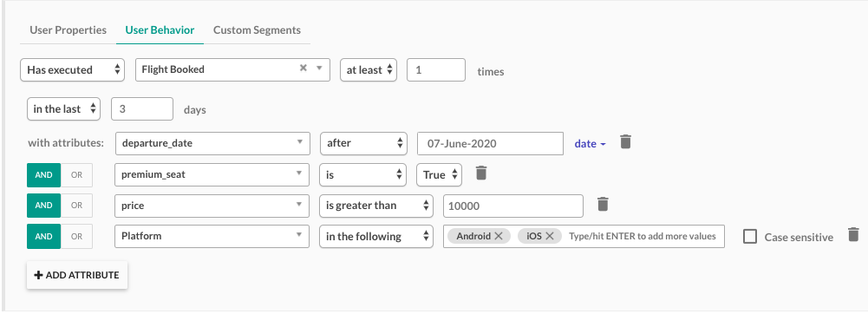Expand the date type dropdown

(591, 144)
